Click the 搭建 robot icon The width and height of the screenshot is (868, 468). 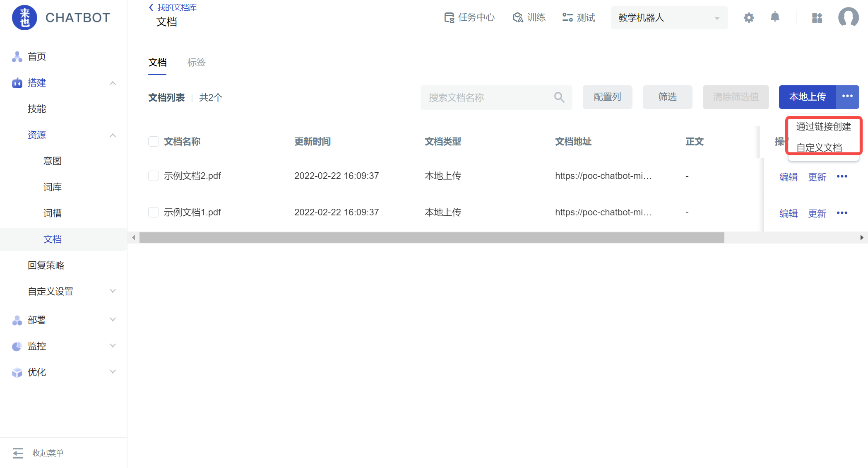click(x=17, y=83)
